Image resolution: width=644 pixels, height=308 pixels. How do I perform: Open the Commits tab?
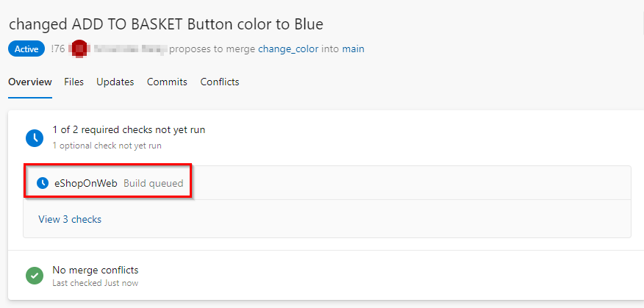[x=167, y=82]
